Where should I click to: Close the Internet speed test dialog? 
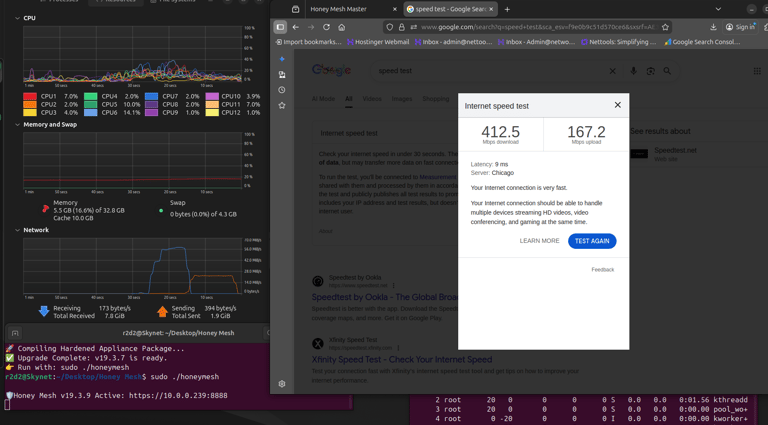[618, 105]
